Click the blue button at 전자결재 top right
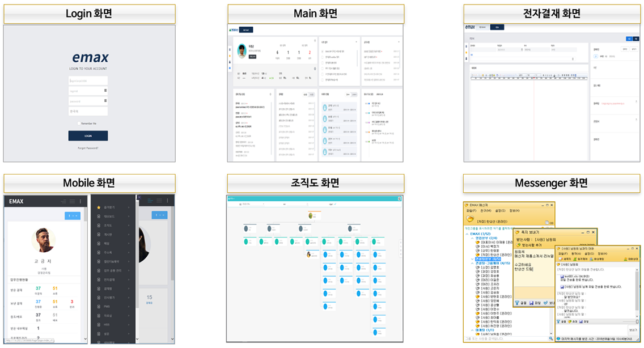Viewport: 644px width, 348px height. click(629, 39)
